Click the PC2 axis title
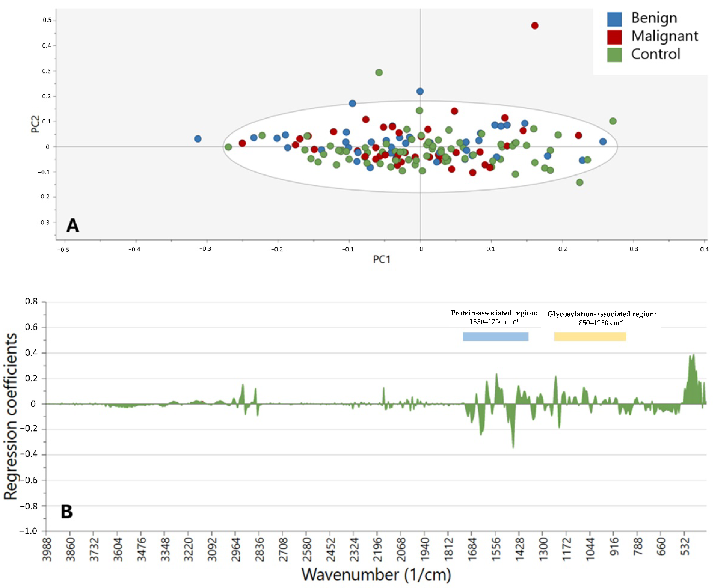This screenshot has width=713, height=588. 35,124
